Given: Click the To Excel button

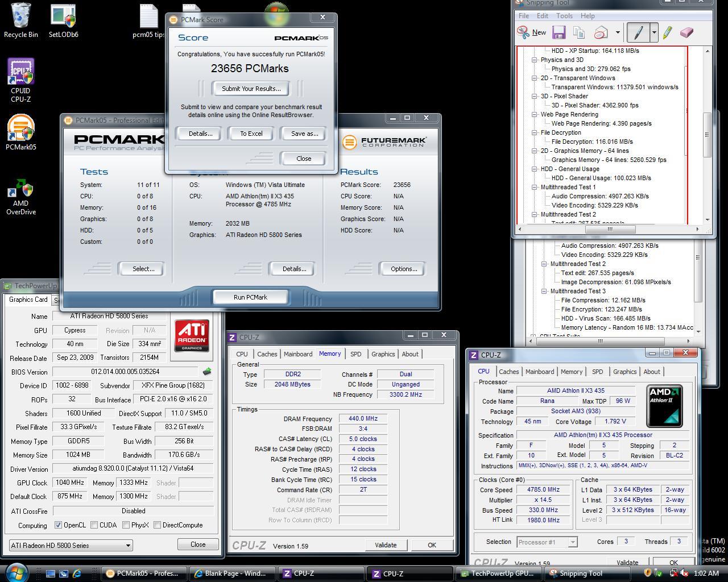Looking at the screenshot, I should coord(251,134).
